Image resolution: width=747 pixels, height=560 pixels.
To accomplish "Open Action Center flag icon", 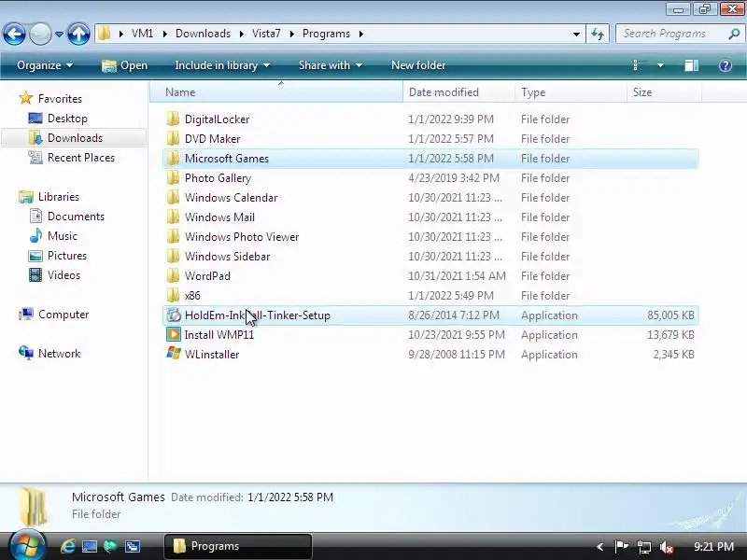I will point(621,547).
